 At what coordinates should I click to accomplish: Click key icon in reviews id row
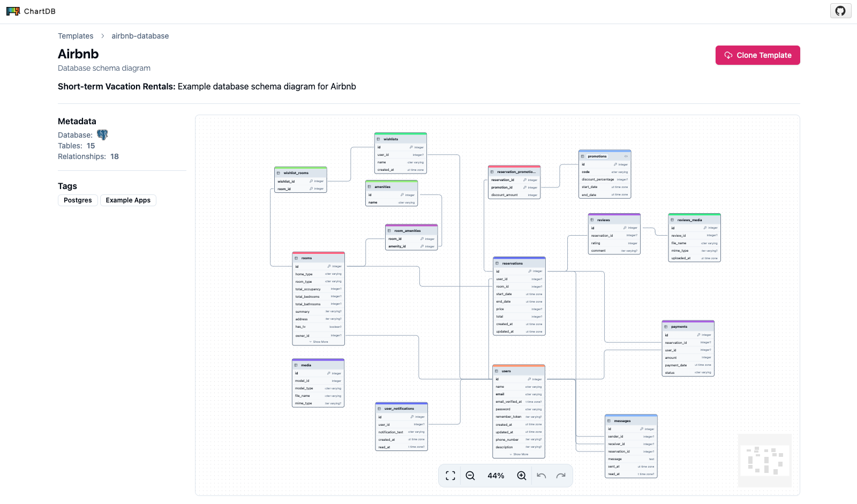click(625, 228)
